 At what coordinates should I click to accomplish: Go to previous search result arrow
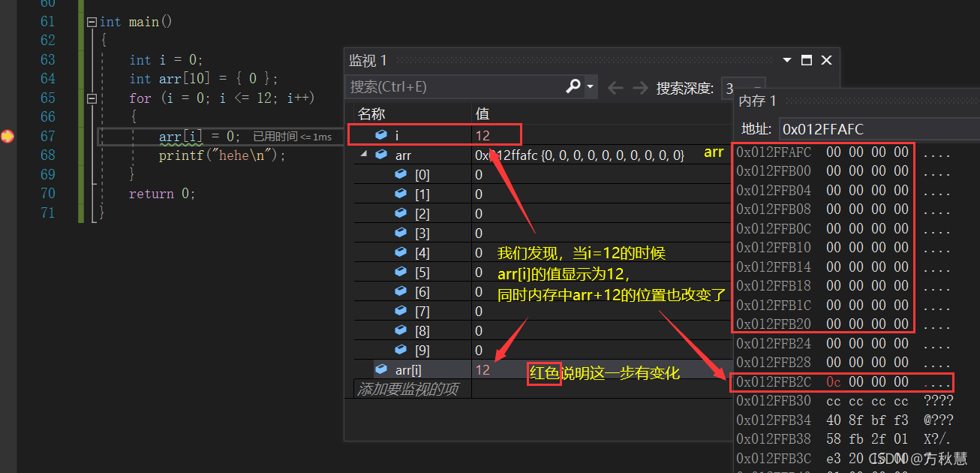click(x=615, y=88)
